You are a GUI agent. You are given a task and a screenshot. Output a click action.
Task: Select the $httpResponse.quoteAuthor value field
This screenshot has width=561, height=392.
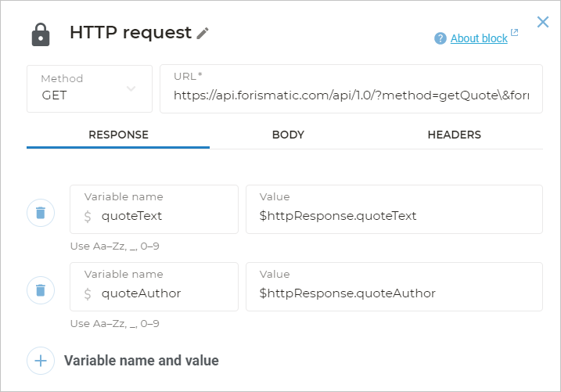tap(394, 293)
